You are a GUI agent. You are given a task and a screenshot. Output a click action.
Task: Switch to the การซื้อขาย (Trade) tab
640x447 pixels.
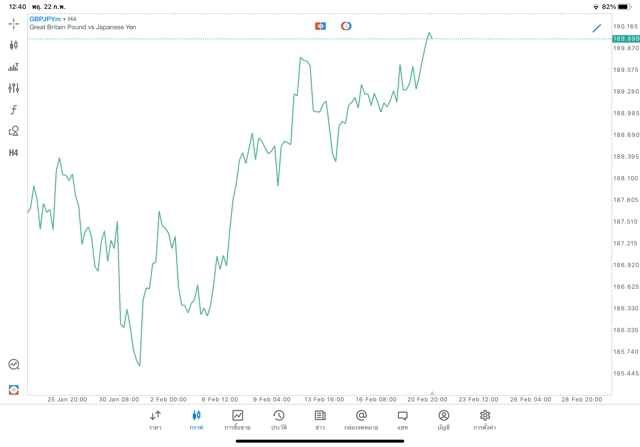click(237, 420)
